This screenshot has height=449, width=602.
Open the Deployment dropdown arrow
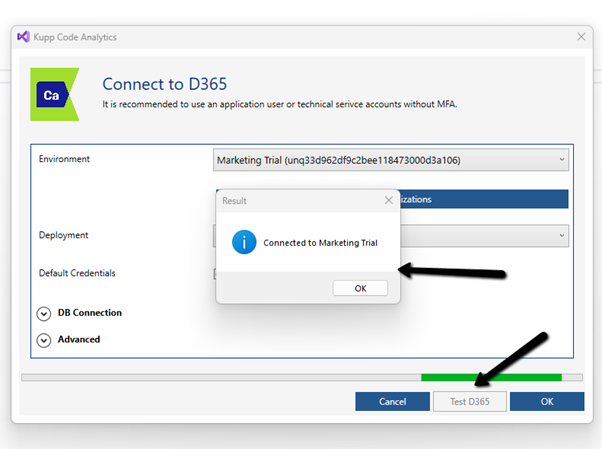click(x=561, y=236)
